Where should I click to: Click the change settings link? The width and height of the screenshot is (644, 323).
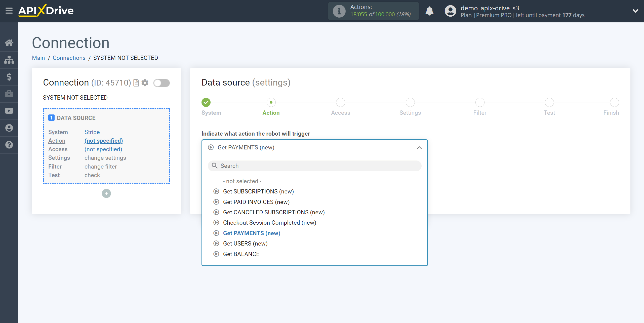click(105, 158)
